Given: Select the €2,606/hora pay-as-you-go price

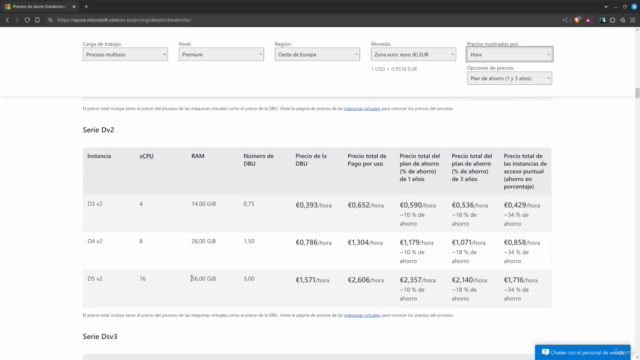Looking at the screenshot, I should click(365, 280).
